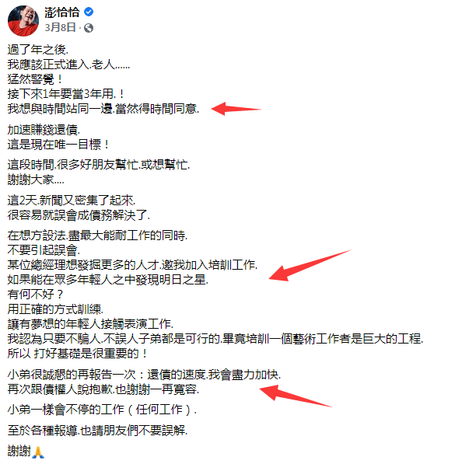Click the red arrow near 謝謝一再寬容
This screenshot has width=476, height=464.
(x=296, y=396)
